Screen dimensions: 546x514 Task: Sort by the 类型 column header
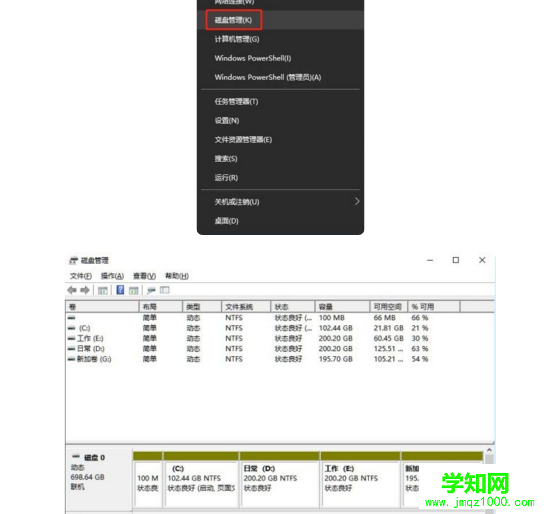(x=202, y=307)
